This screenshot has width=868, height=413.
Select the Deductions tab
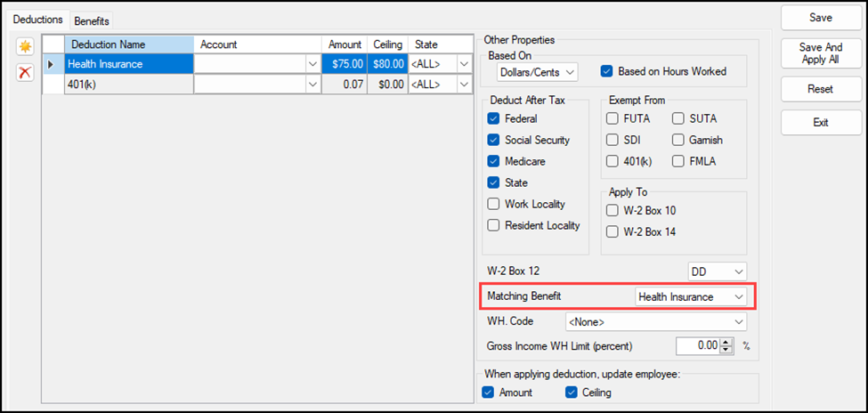(x=37, y=20)
